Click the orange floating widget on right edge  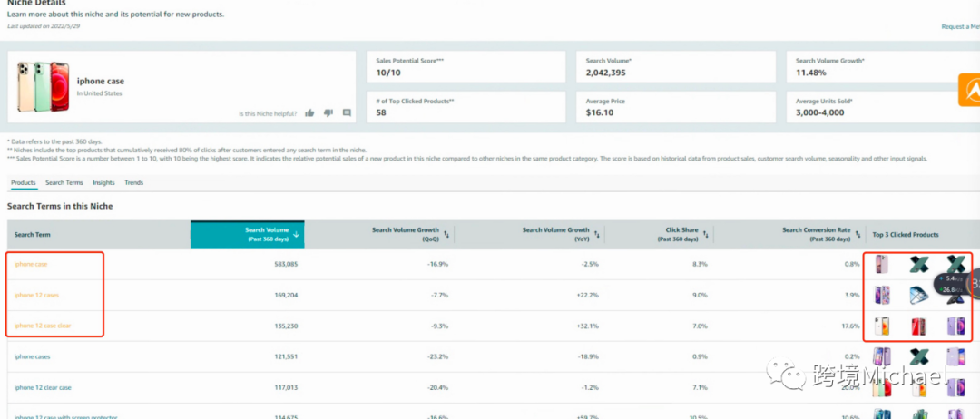click(x=969, y=90)
